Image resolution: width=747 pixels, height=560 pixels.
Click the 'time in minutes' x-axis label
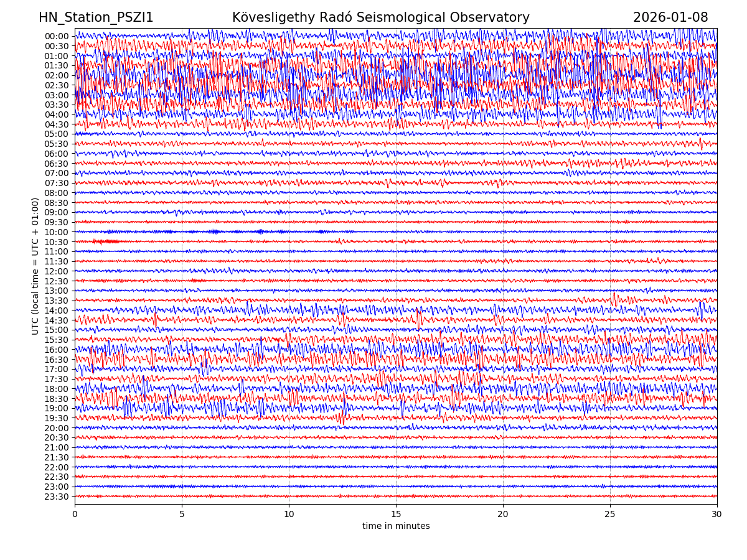click(396, 526)
